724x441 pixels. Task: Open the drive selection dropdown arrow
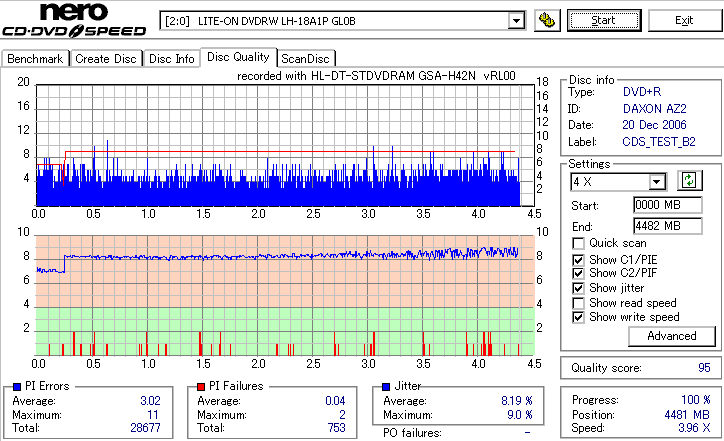[516, 21]
